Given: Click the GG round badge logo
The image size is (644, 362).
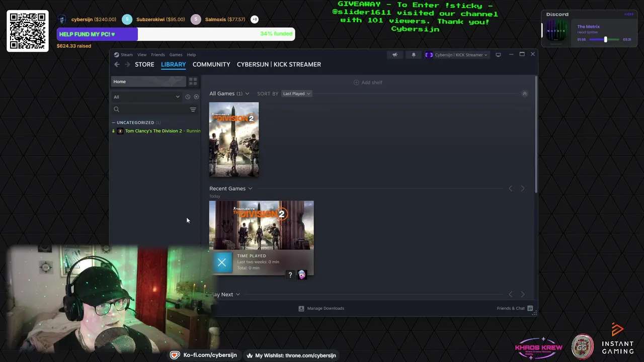Looking at the screenshot, I should 583,347.
